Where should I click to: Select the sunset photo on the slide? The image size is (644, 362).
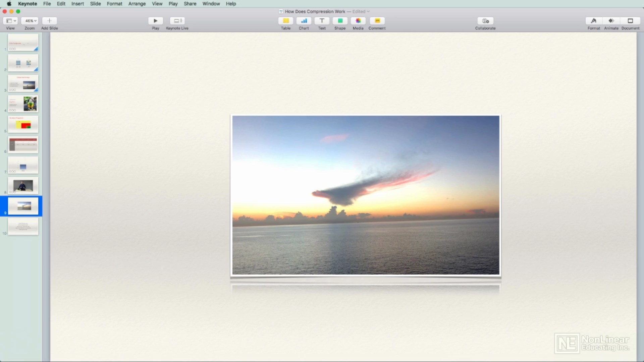tap(366, 195)
